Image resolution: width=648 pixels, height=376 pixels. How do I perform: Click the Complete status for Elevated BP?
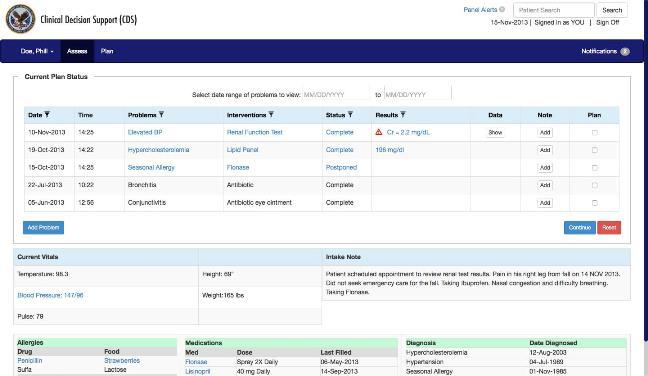click(x=339, y=132)
